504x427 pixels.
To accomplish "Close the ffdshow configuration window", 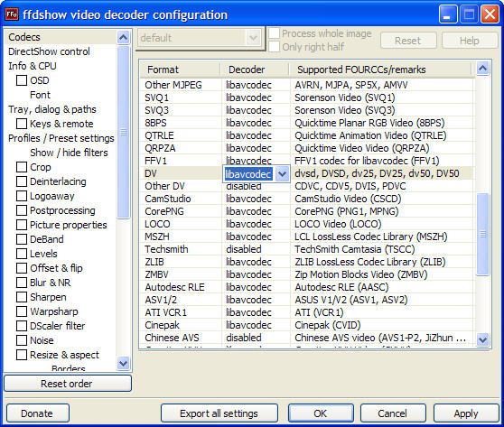I will point(490,14).
